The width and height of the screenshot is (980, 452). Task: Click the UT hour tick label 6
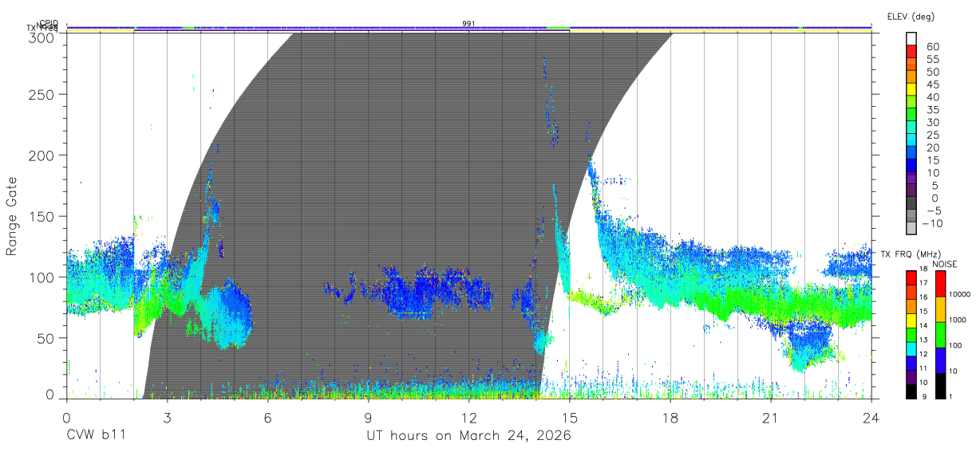tap(267, 417)
